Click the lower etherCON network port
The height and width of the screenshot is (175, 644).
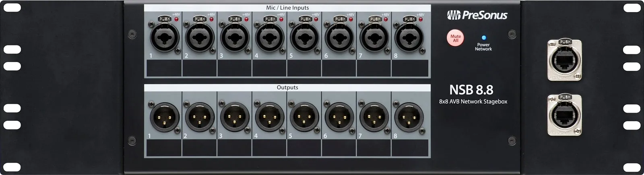(x=565, y=115)
